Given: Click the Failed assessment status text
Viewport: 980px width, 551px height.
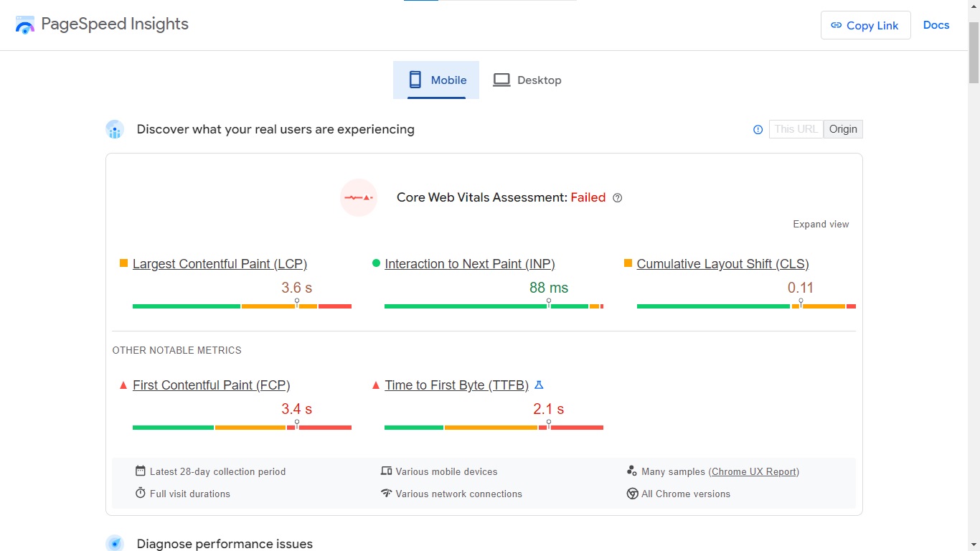Looking at the screenshot, I should (x=588, y=197).
